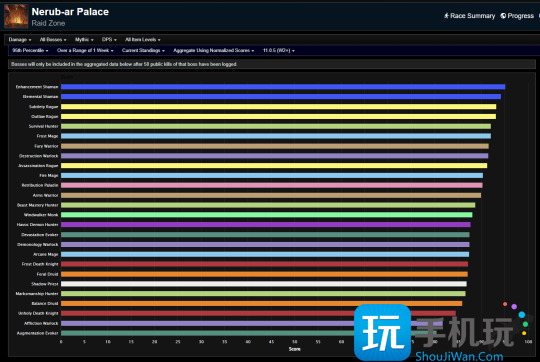The image size is (540, 362).
Task: Click the Havoc Demon Hunter violet bar
Action: (x=266, y=225)
